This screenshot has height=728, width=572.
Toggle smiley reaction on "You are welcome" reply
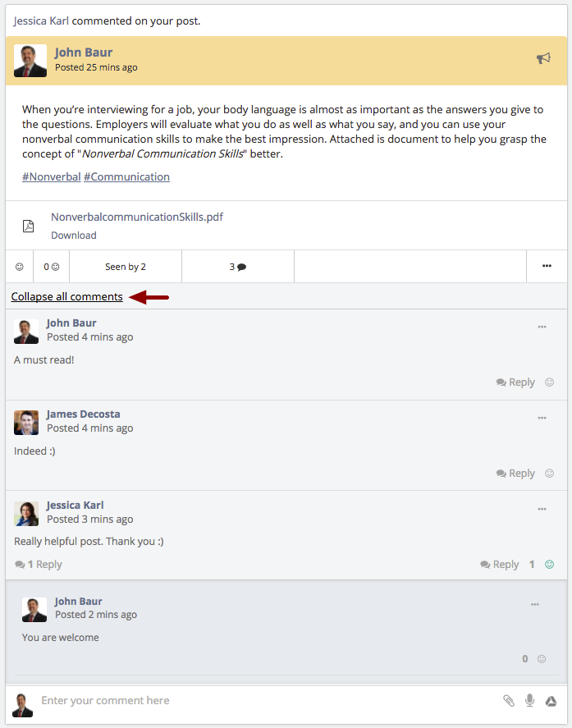(x=542, y=659)
